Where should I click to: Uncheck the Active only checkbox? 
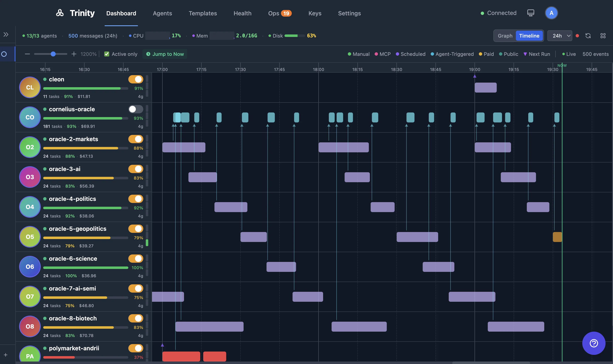click(x=107, y=54)
